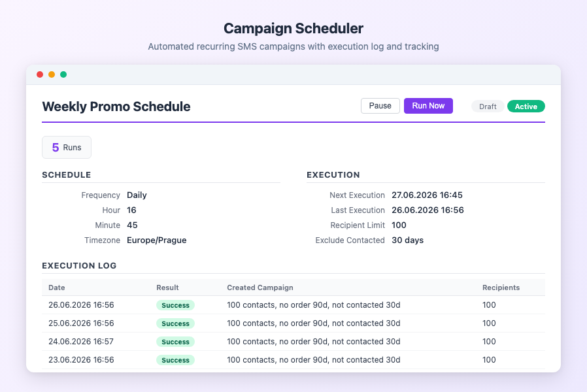
Task: Click the Next Execution date value
Action: pos(427,195)
